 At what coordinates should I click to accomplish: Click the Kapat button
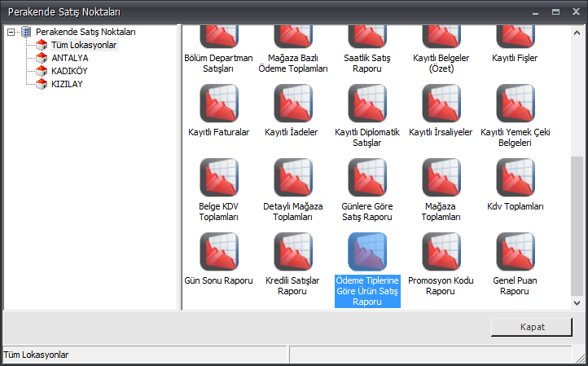click(532, 327)
